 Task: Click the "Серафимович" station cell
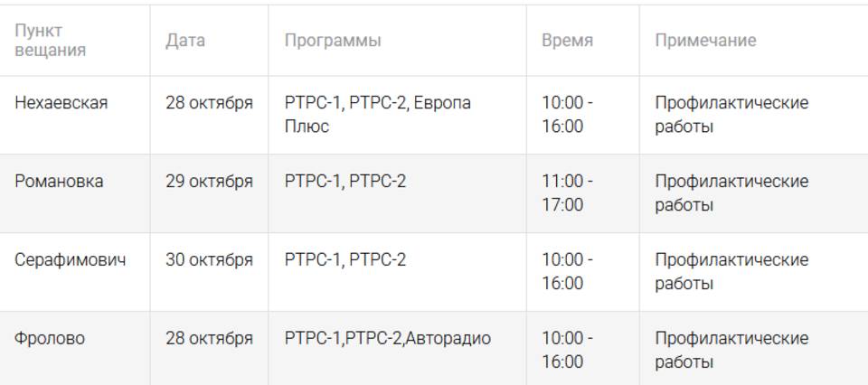tap(70, 260)
